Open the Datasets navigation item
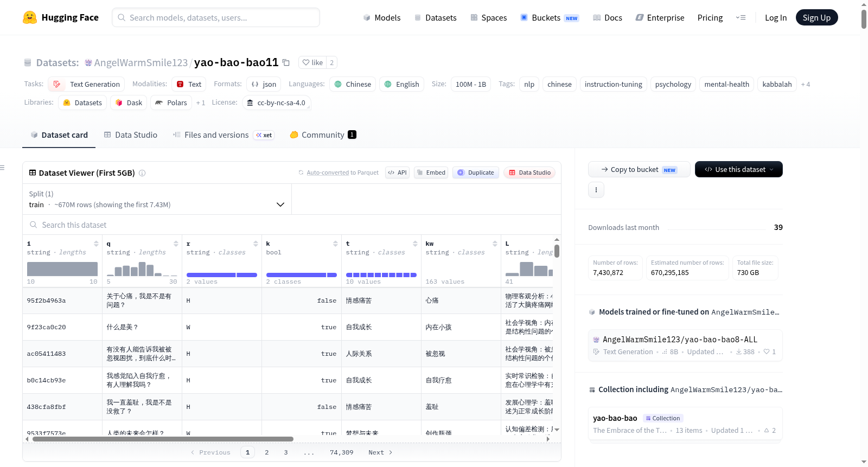868x467 pixels. point(436,17)
